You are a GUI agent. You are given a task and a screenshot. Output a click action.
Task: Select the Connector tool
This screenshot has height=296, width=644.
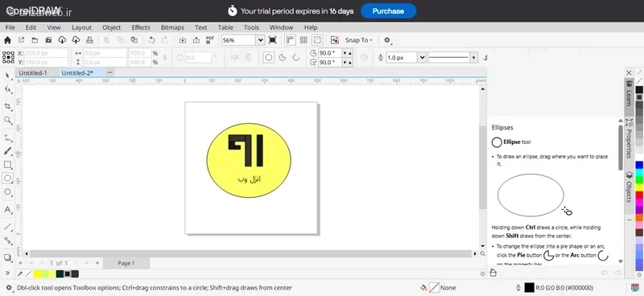(7, 240)
